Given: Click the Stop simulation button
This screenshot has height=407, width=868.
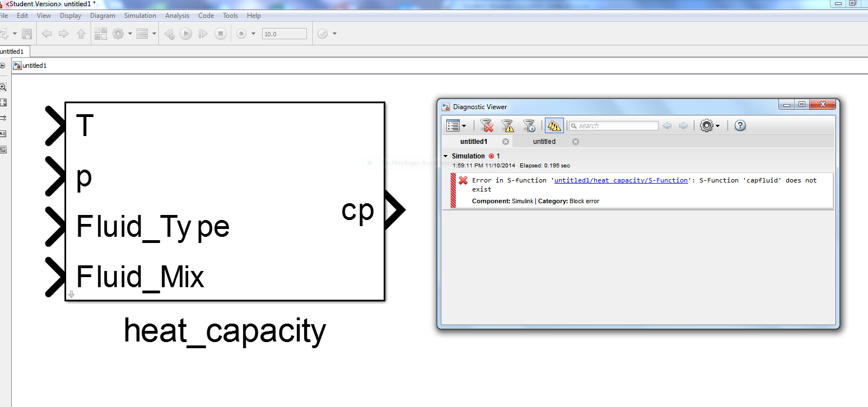Looking at the screenshot, I should 221,34.
